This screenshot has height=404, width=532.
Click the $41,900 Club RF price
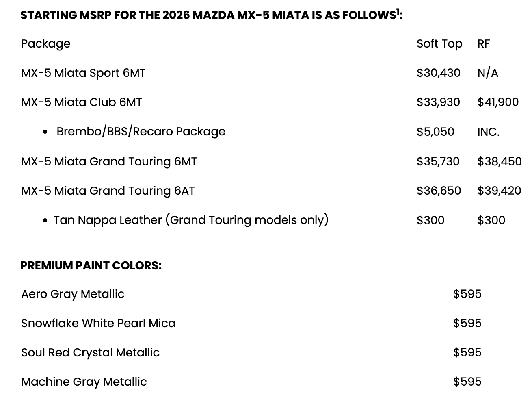(x=498, y=102)
